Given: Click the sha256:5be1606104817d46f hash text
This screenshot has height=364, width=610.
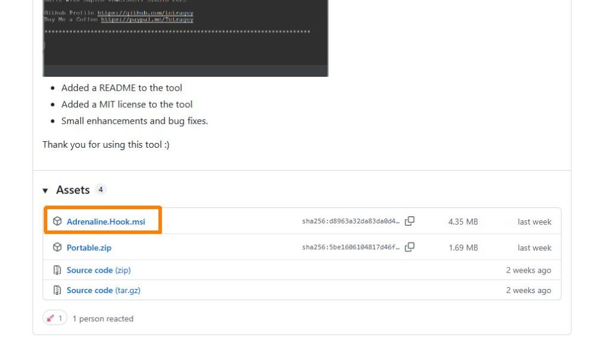Looking at the screenshot, I should (x=350, y=247).
